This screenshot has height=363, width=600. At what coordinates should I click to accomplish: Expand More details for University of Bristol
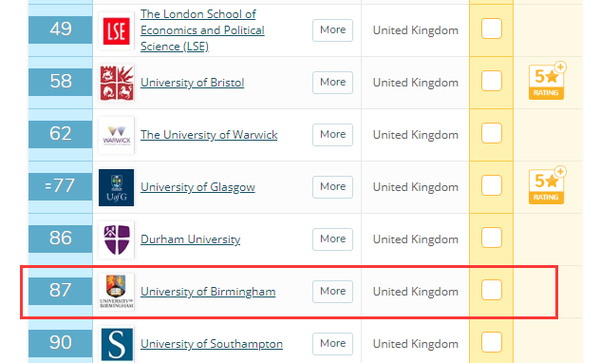tap(333, 82)
